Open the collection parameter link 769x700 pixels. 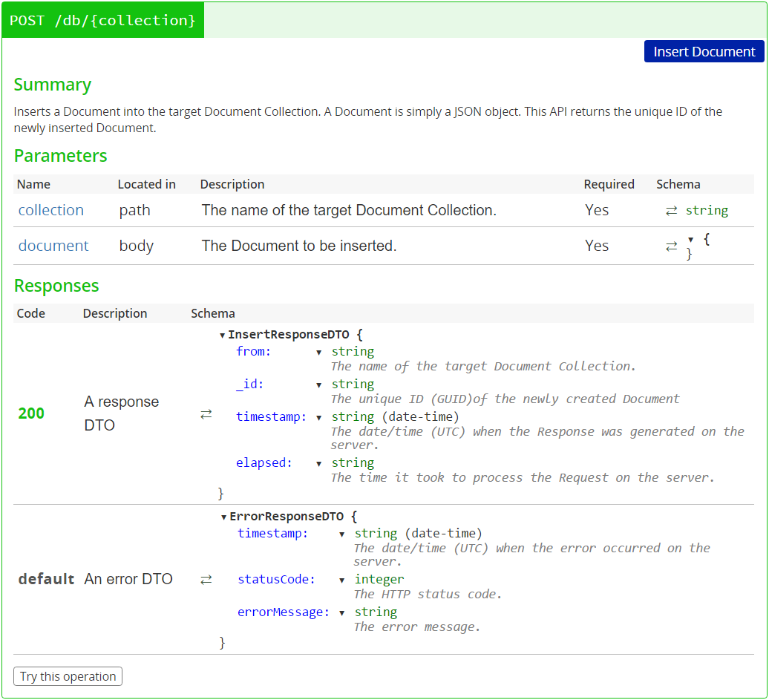(x=51, y=210)
